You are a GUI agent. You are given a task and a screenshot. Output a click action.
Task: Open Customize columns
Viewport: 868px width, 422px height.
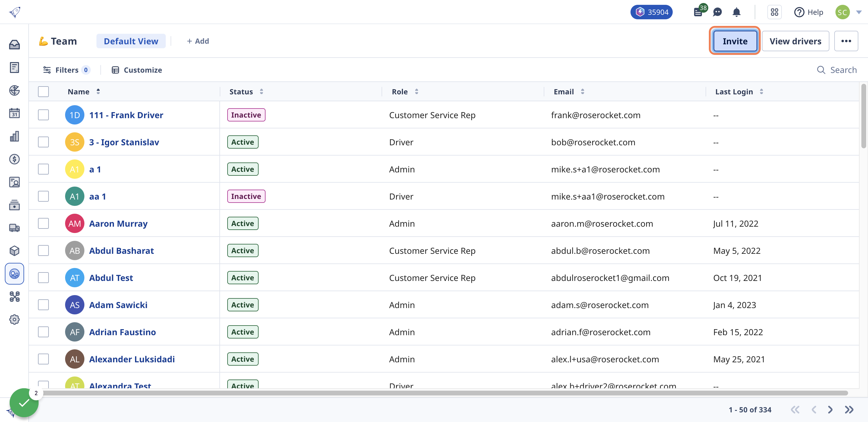click(137, 70)
